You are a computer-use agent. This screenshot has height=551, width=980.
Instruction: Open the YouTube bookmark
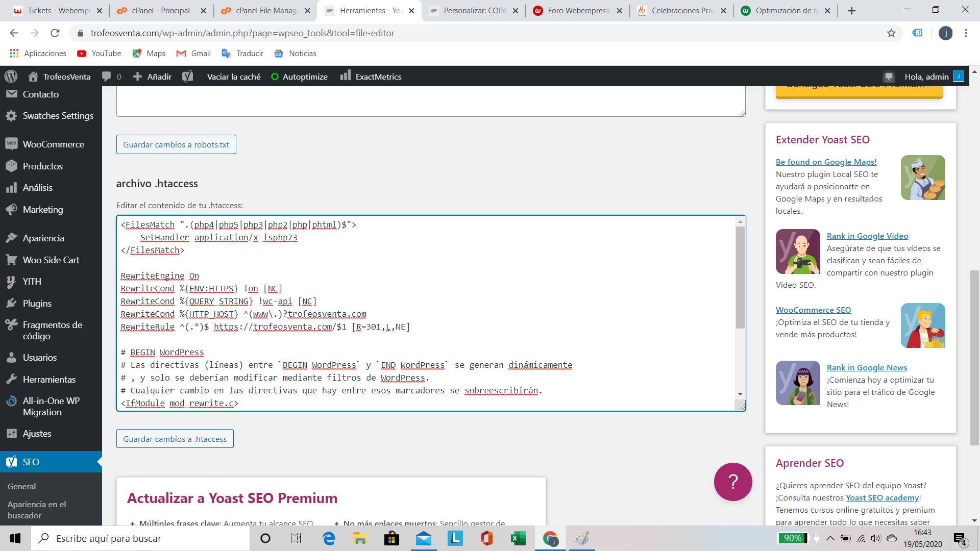pos(99,54)
